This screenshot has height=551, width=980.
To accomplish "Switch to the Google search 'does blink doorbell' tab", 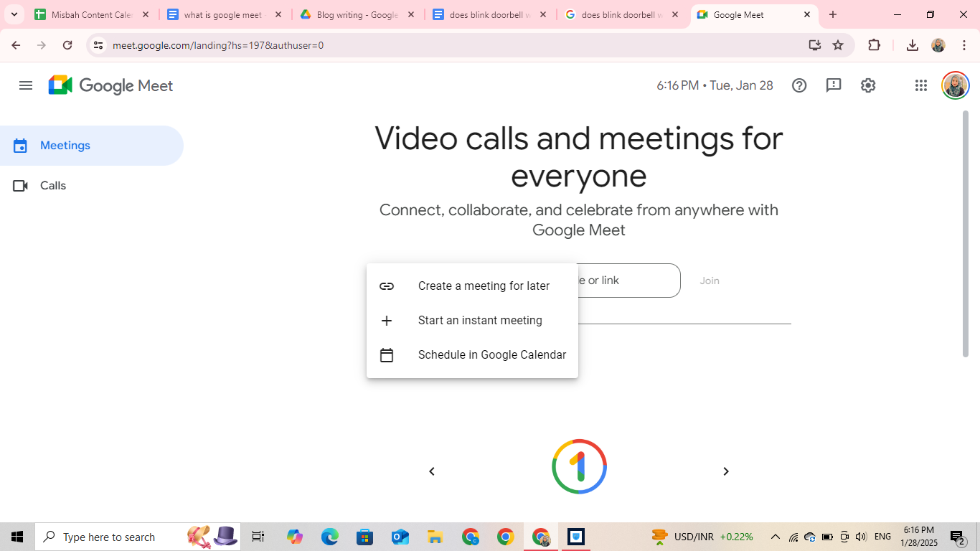I will tap(623, 14).
